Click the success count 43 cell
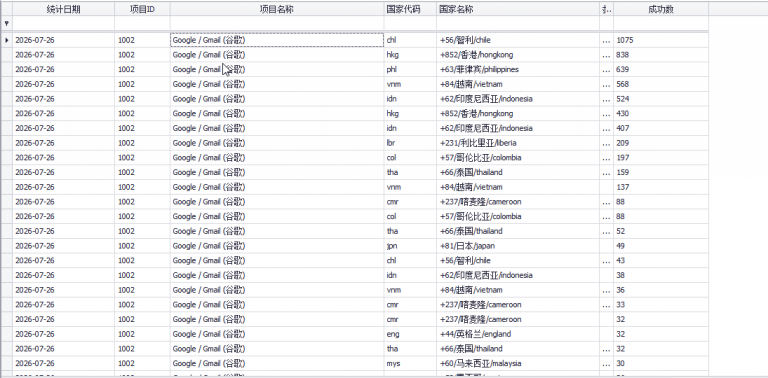Image resolution: width=768 pixels, height=378 pixels. (x=661, y=260)
